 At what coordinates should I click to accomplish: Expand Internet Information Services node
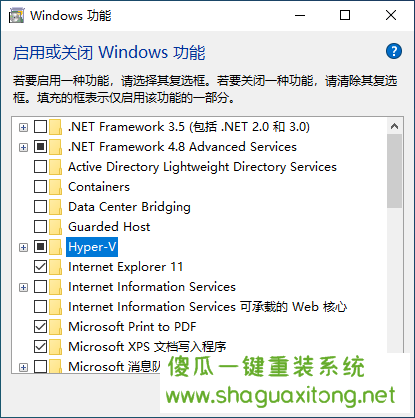point(23,287)
